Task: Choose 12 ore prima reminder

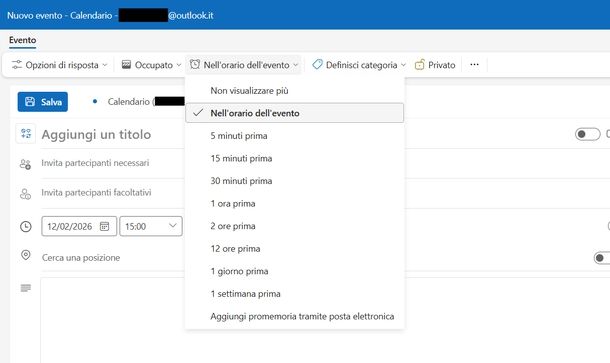Action: (x=294, y=249)
